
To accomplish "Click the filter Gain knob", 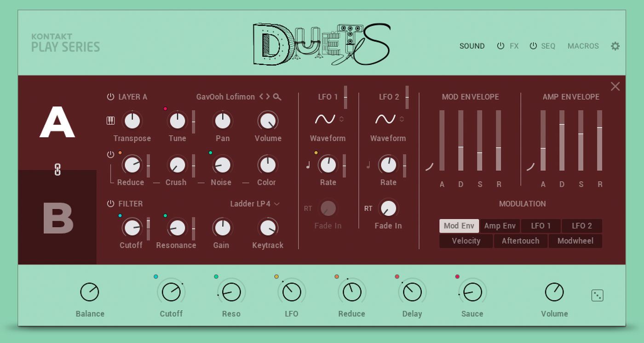I will 223,227.
